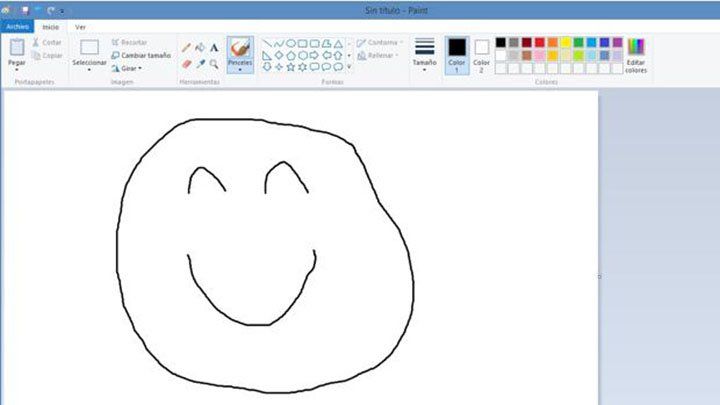The width and height of the screenshot is (720, 405).
Task: Open the Archivo menu
Action: pyautogui.click(x=17, y=26)
